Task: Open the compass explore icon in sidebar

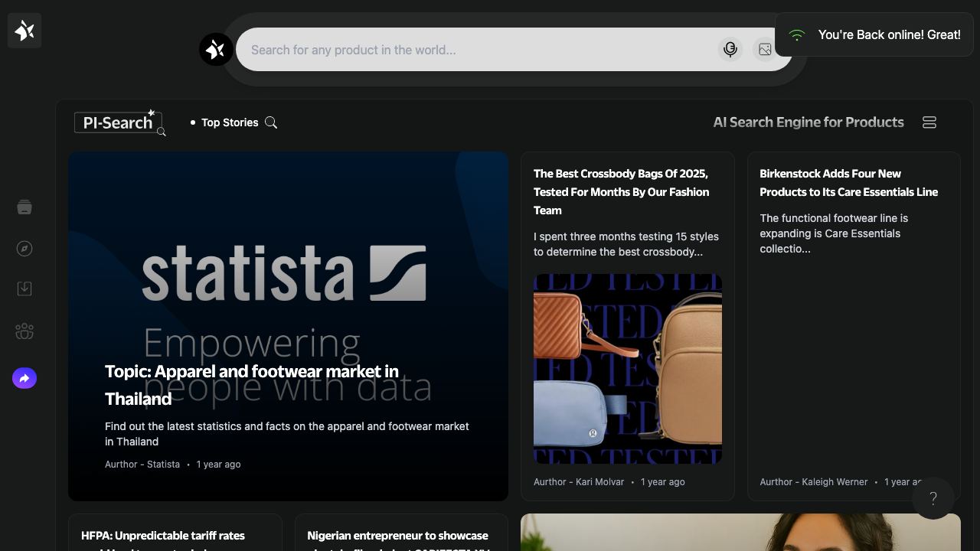Action: (24, 249)
